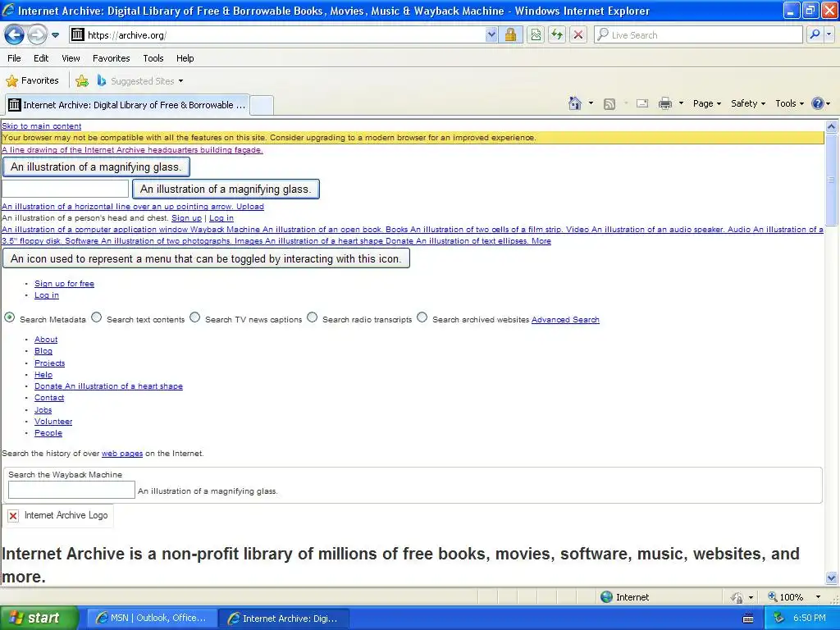840x630 pixels.
Task: Click the menu toggle icon button
Action: 206,258
